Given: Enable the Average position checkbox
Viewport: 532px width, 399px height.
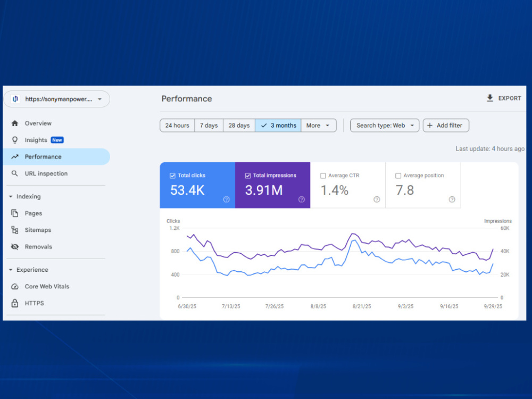Looking at the screenshot, I should tap(398, 176).
